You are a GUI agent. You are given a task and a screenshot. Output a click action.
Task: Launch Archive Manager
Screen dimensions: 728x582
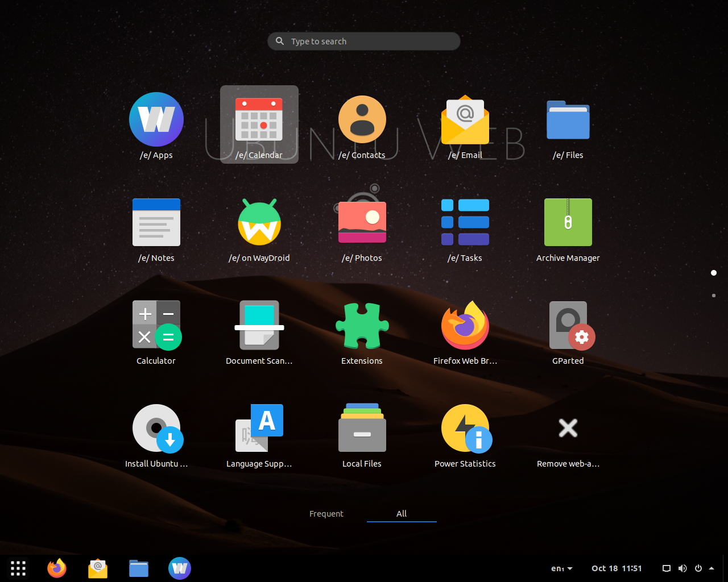[568, 228]
